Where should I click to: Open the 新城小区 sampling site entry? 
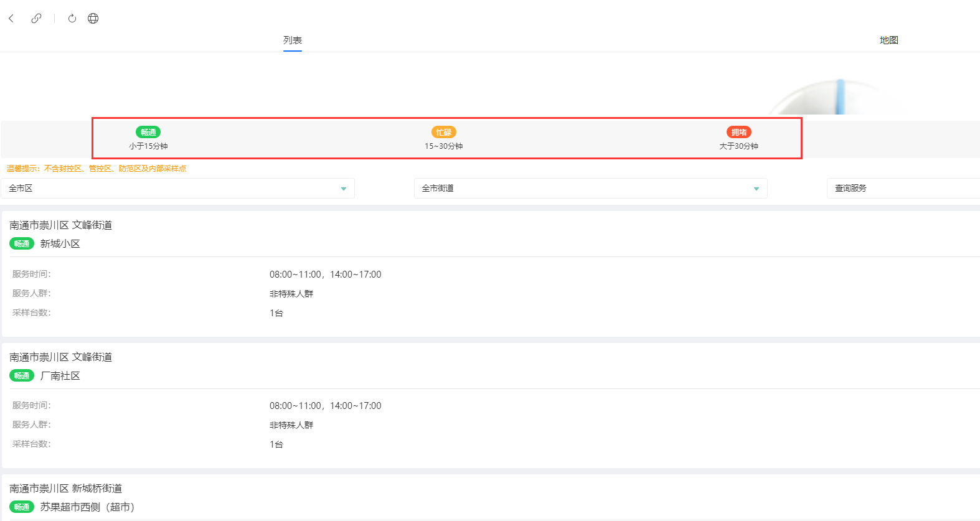click(60, 244)
